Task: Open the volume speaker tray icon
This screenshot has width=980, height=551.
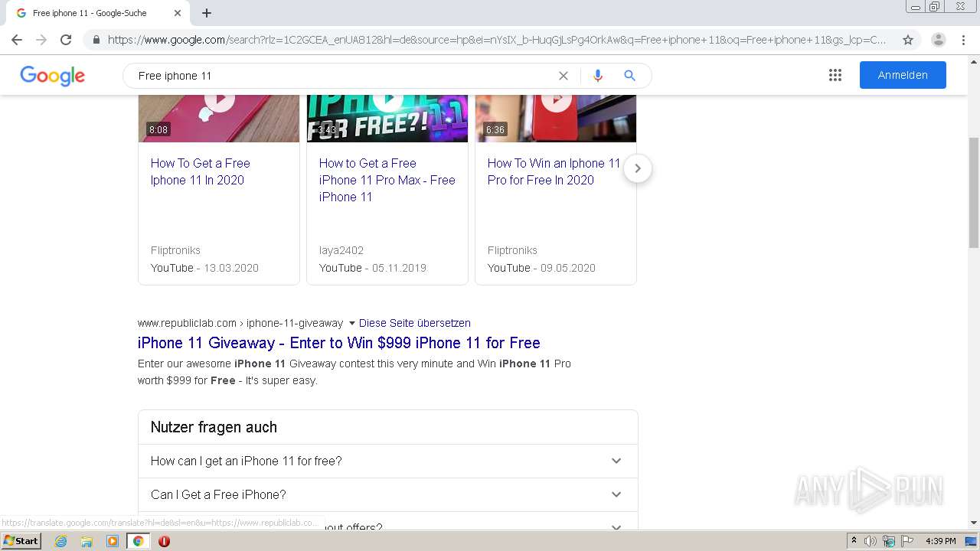Action: [x=871, y=541]
